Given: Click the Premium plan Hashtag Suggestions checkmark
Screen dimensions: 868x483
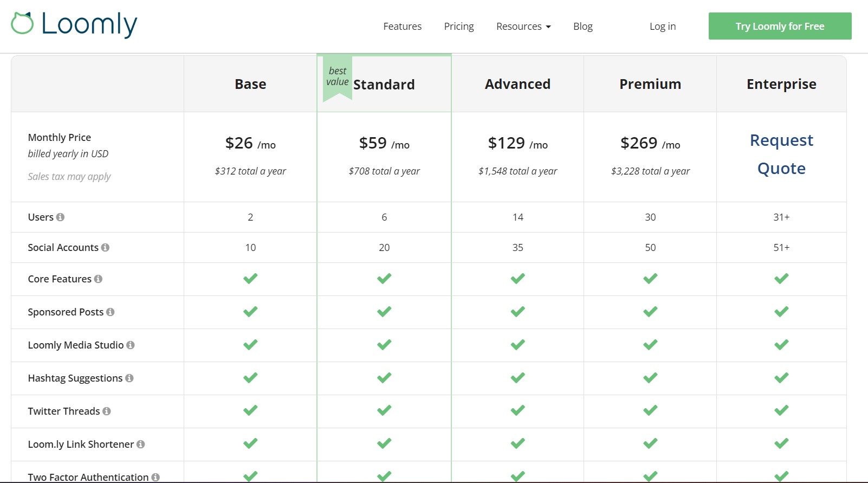Looking at the screenshot, I should (x=650, y=378).
